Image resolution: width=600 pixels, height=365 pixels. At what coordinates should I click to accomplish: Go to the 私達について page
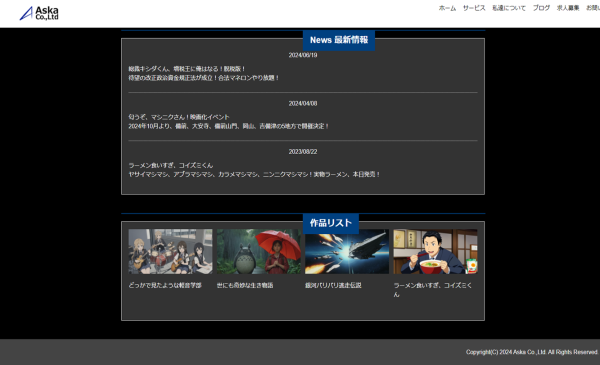click(509, 8)
